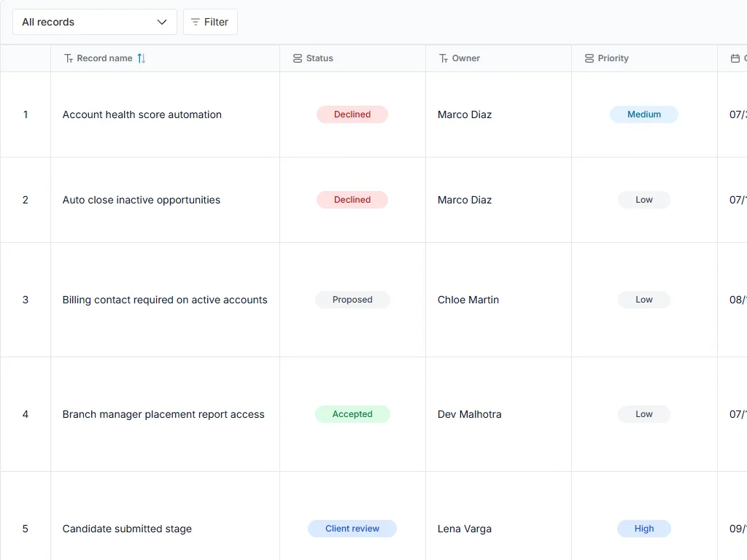Click the funnel icon in Filter button
Viewport: 747px width, 560px height.
pos(196,22)
